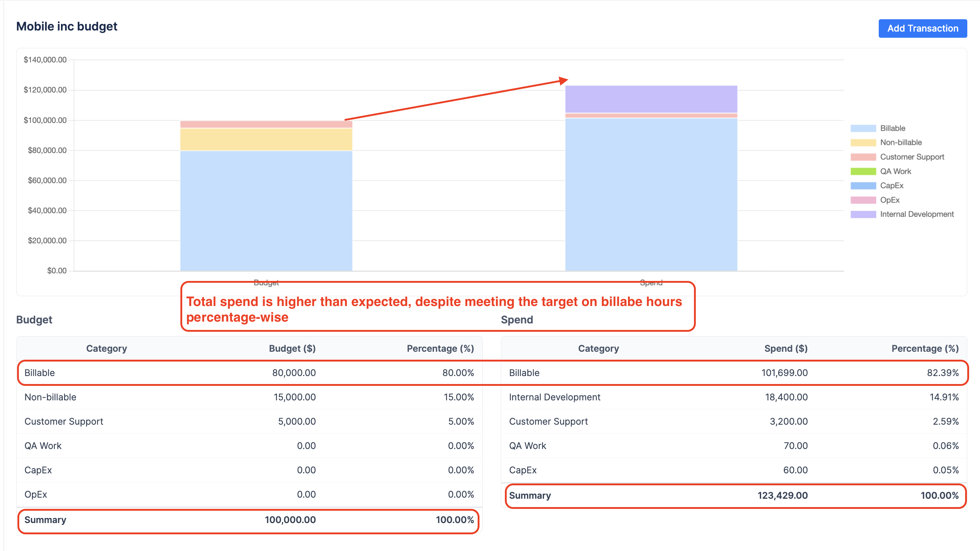Select the "15,000.00" budget amount

[294, 397]
